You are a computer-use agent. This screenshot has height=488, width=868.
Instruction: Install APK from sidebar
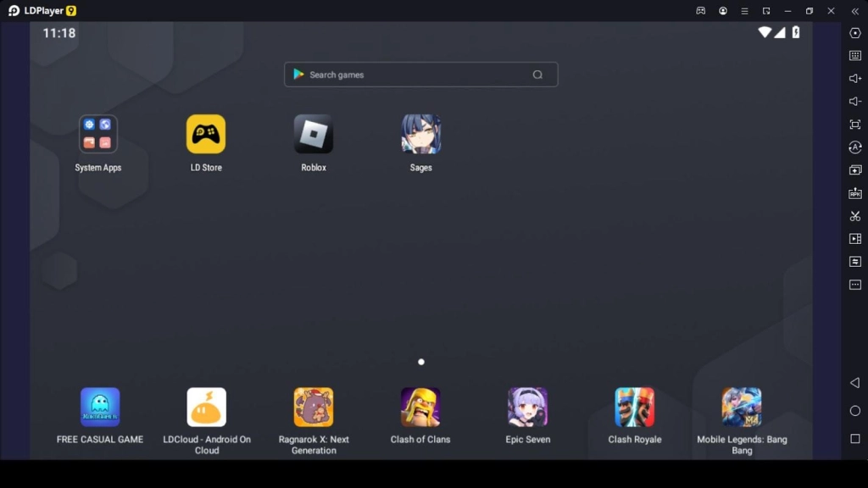coord(855,193)
